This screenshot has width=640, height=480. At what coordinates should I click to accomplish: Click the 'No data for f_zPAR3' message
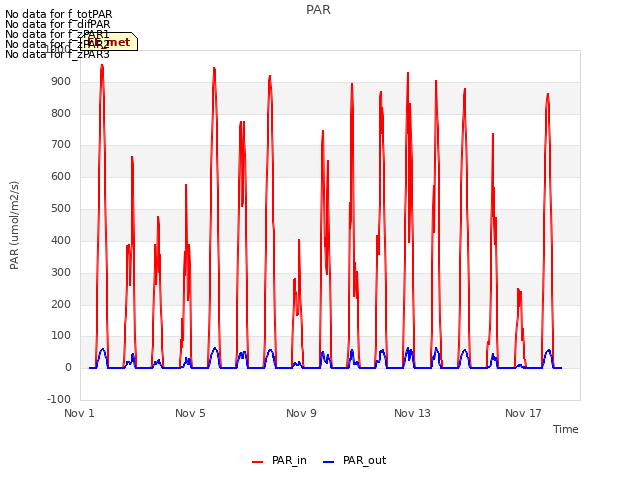(x=57, y=54)
